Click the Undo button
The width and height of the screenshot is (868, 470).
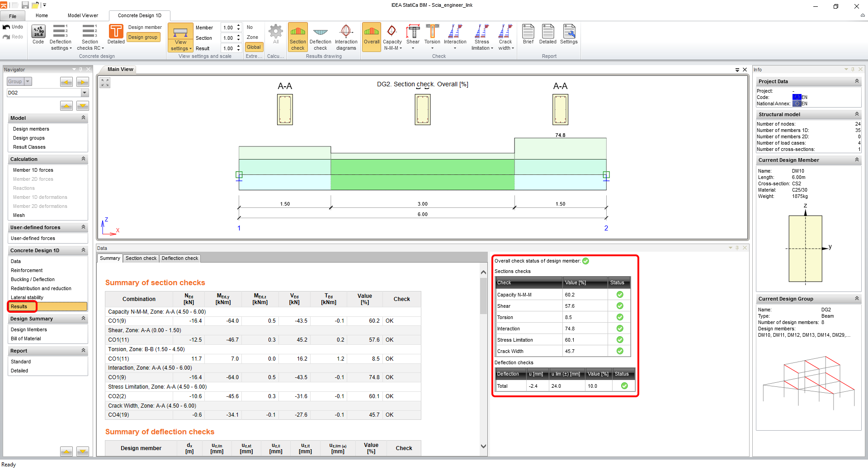click(x=13, y=27)
